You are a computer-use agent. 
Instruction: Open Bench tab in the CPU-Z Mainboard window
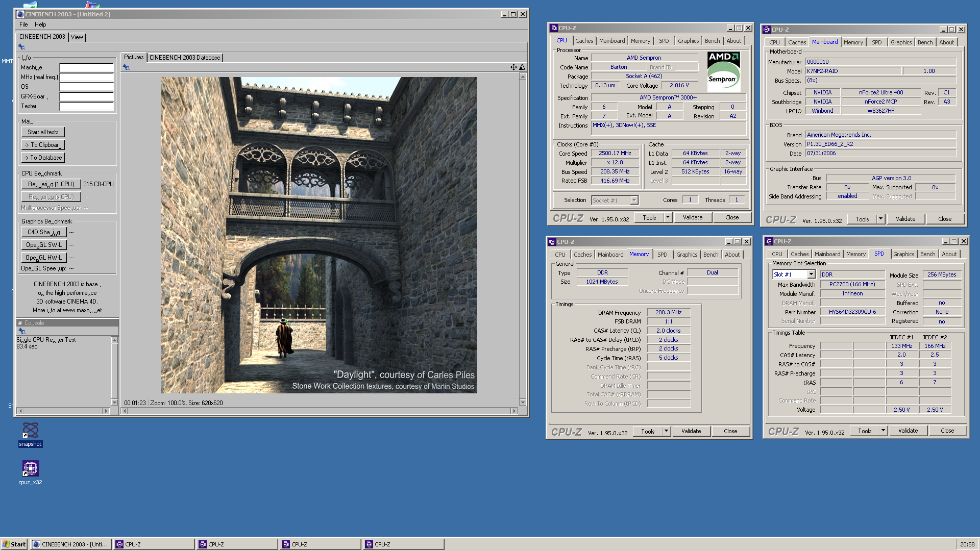925,42
